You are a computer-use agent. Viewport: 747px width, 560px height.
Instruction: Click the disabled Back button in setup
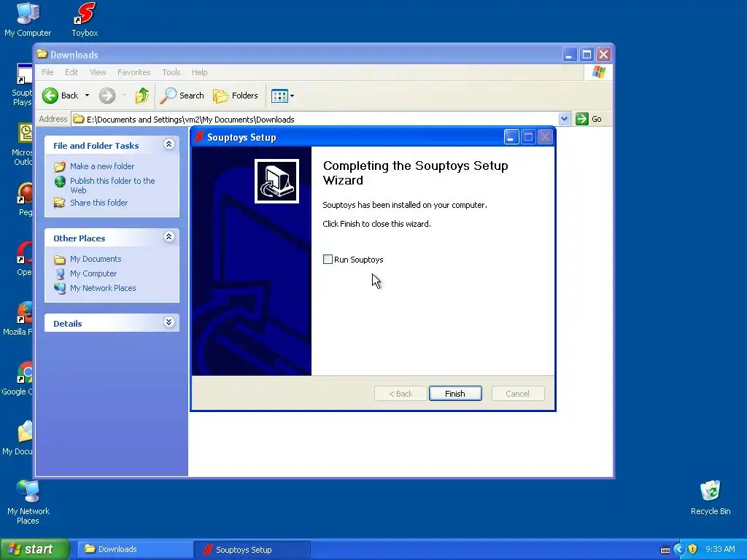400,394
